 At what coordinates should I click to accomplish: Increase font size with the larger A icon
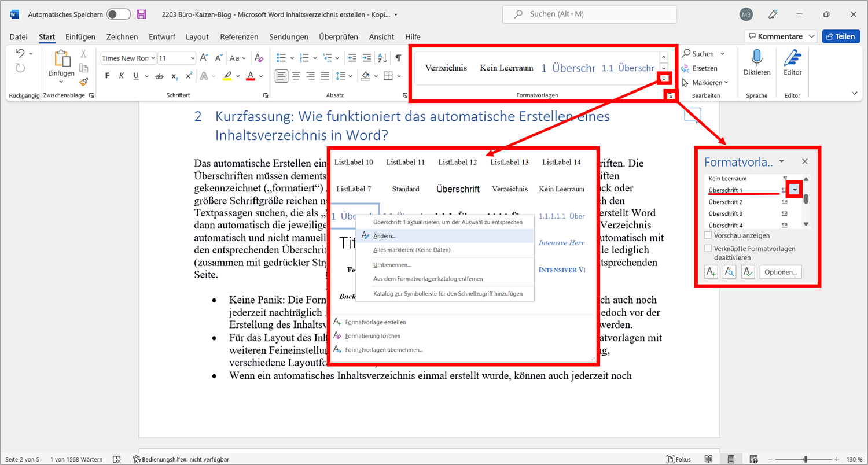[204, 58]
